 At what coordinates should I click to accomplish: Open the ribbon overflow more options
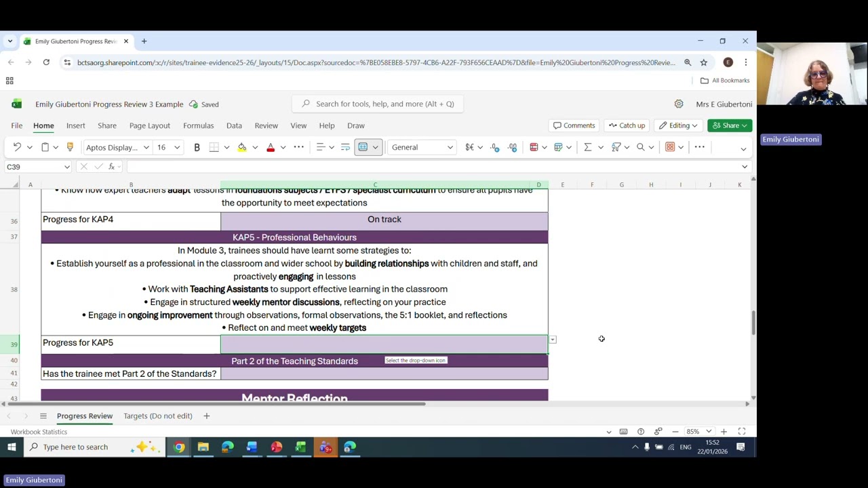pos(699,147)
